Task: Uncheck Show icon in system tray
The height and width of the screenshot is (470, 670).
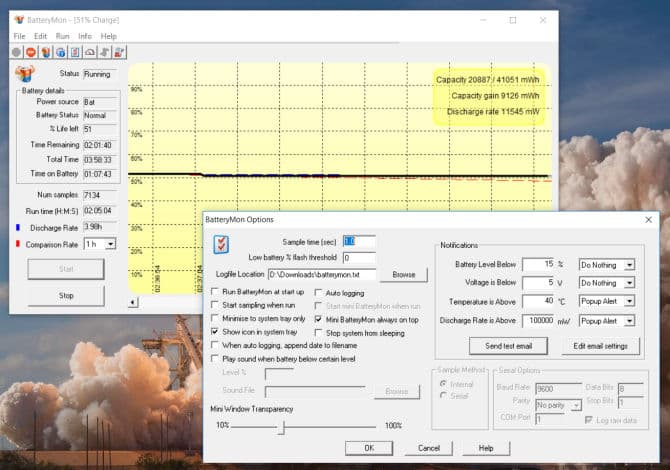Action: pos(215,331)
